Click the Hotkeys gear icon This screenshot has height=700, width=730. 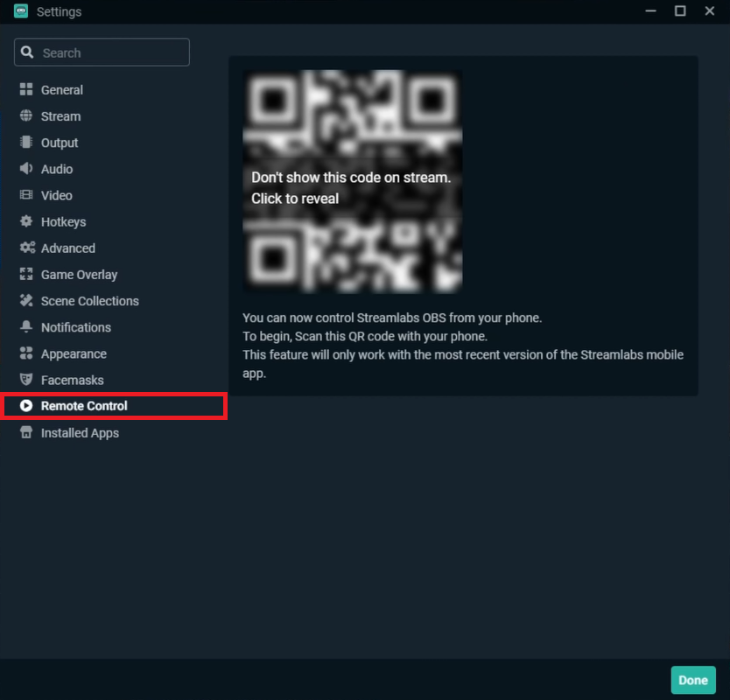[26, 221]
